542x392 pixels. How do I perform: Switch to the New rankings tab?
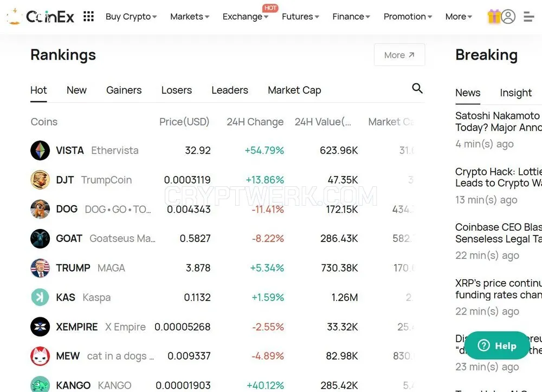point(76,90)
